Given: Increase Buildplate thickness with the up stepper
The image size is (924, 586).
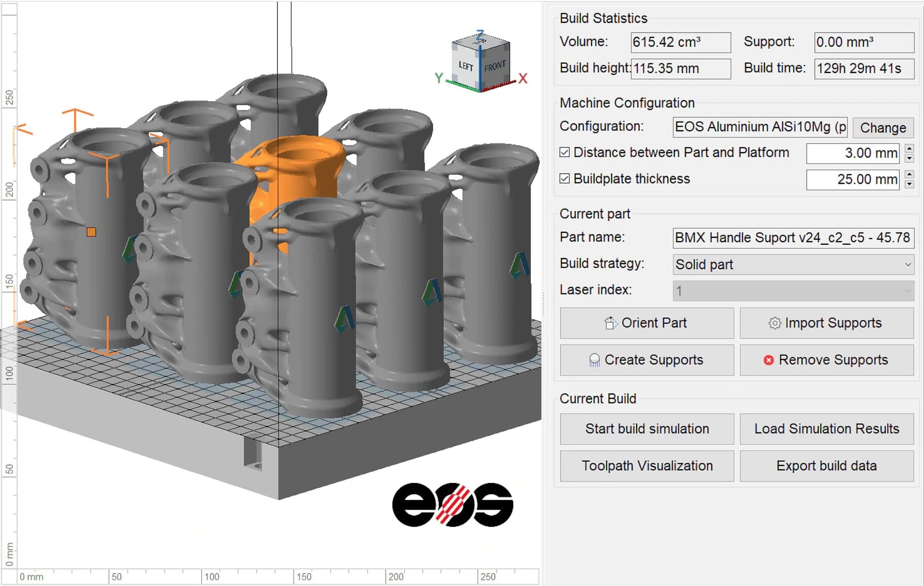Looking at the screenshot, I should (x=909, y=174).
